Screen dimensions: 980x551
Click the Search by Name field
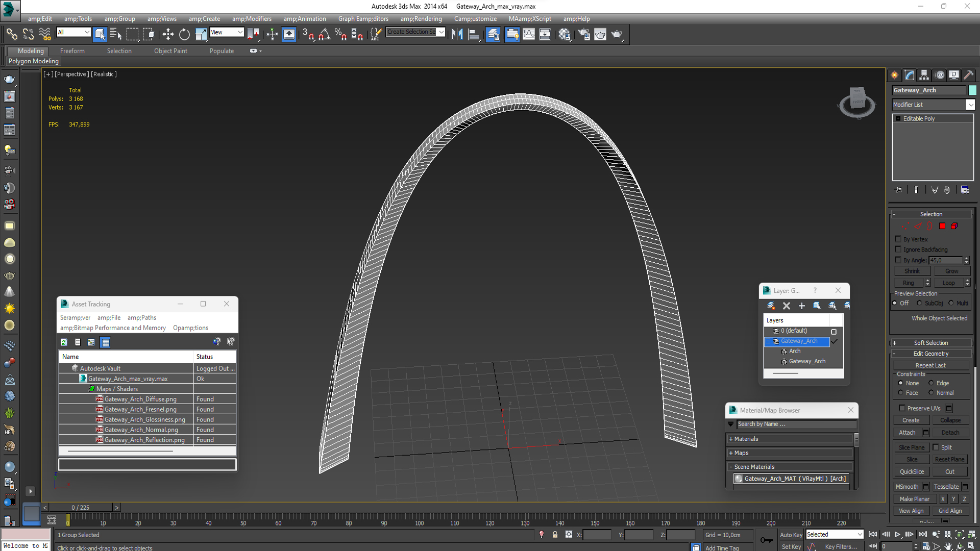[796, 424]
